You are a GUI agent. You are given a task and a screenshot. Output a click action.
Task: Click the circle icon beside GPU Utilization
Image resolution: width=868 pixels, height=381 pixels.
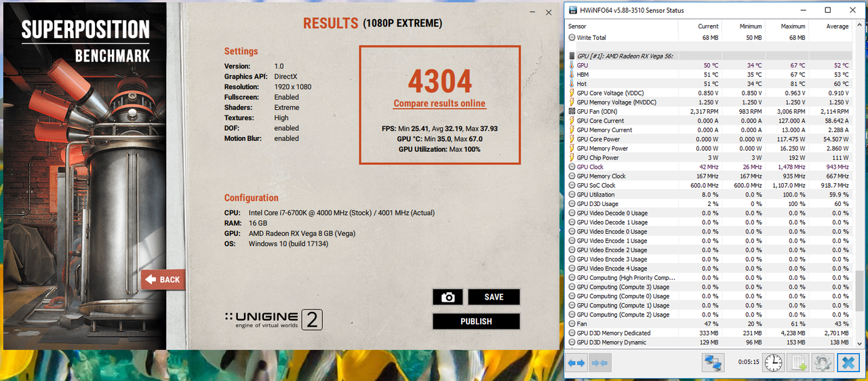pos(572,195)
